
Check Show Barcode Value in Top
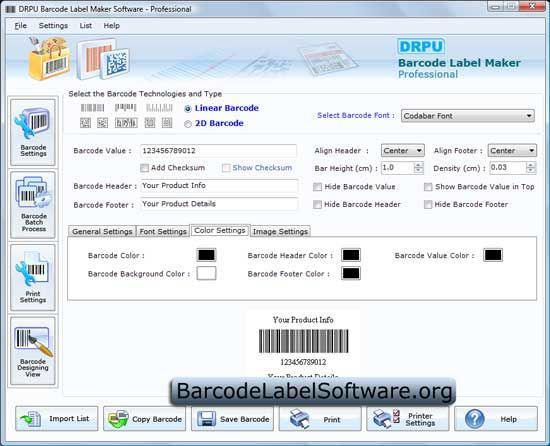(x=428, y=187)
